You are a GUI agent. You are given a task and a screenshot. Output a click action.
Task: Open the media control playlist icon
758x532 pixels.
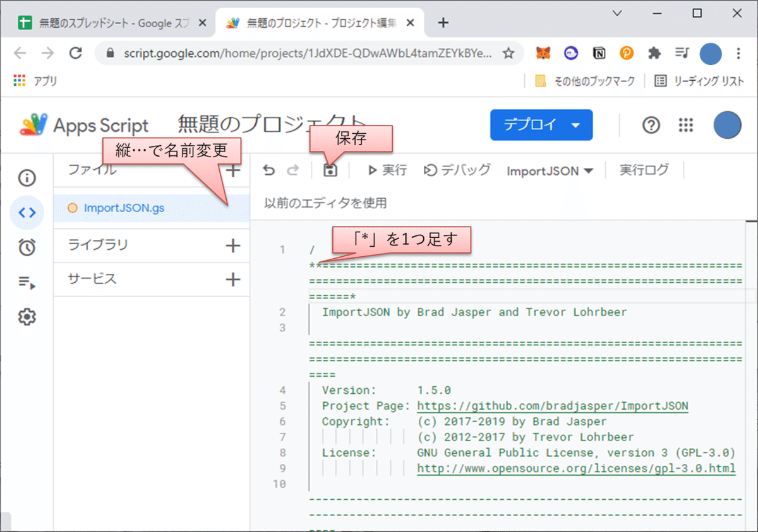point(682,54)
